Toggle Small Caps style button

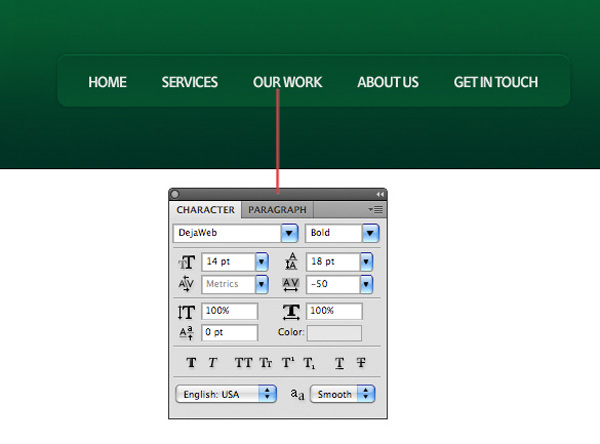pyautogui.click(x=266, y=362)
